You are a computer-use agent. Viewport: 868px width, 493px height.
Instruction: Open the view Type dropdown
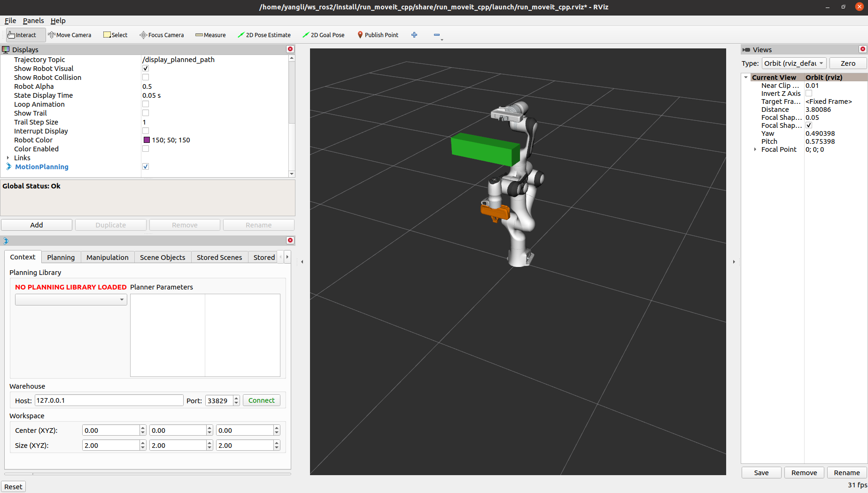[x=794, y=63]
